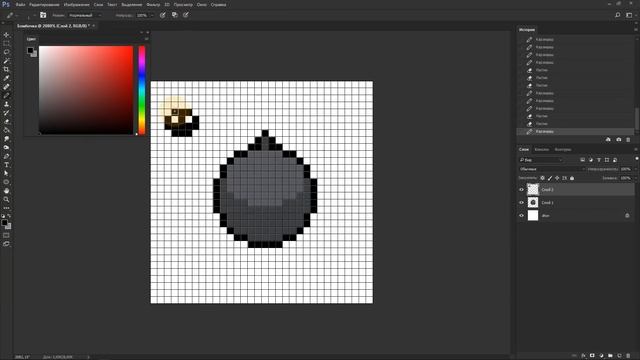The height and width of the screenshot is (360, 640).
Task: Open the layer blending mode dropdown
Action: [552, 169]
